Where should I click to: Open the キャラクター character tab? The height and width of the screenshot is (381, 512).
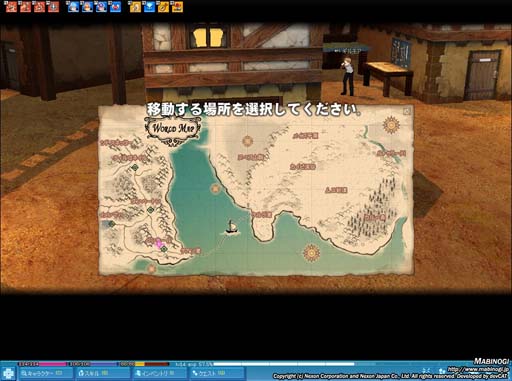click(x=45, y=373)
